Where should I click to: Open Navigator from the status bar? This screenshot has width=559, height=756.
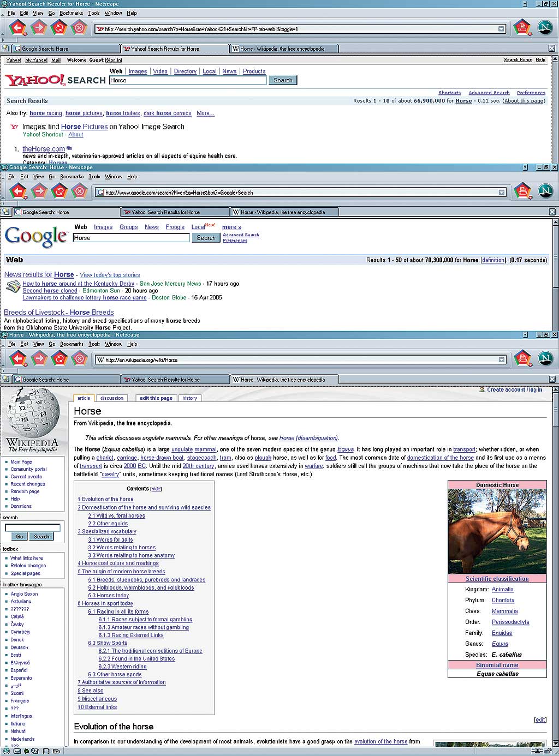[6, 751]
